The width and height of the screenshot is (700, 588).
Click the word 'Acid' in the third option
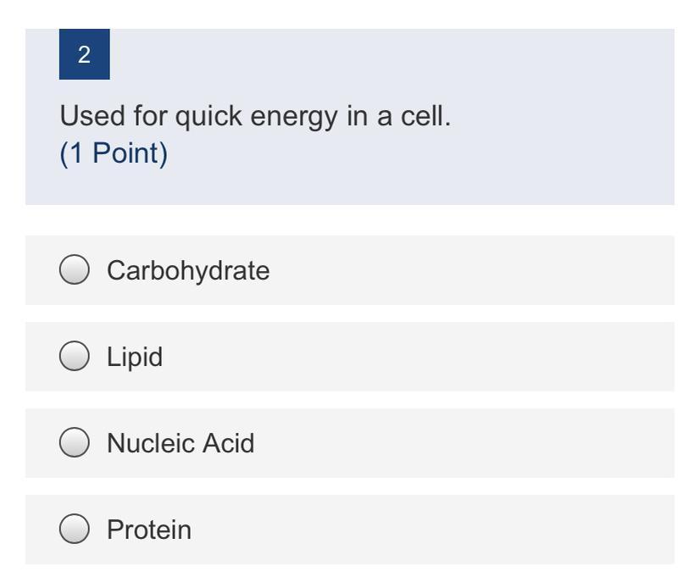pyautogui.click(x=229, y=443)
